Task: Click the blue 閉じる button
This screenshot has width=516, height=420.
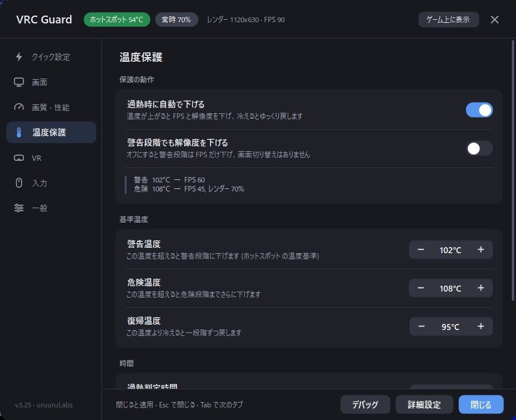Action: [x=481, y=404]
